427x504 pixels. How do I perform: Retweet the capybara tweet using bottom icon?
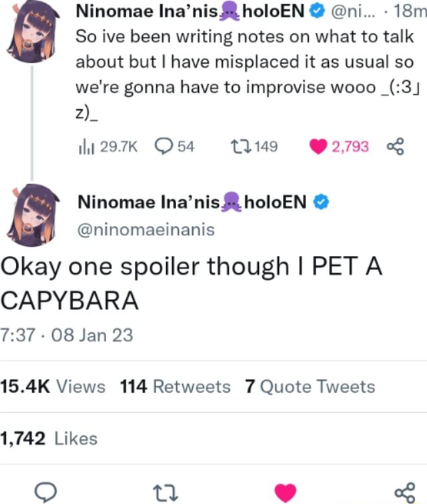tap(163, 493)
